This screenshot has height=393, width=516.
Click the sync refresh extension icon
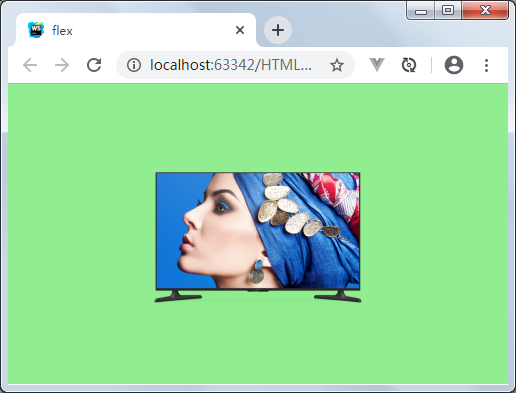tap(409, 65)
